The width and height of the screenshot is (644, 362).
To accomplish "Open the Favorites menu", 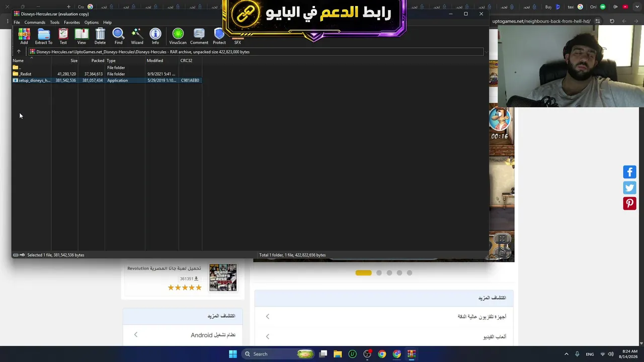I will tap(72, 23).
